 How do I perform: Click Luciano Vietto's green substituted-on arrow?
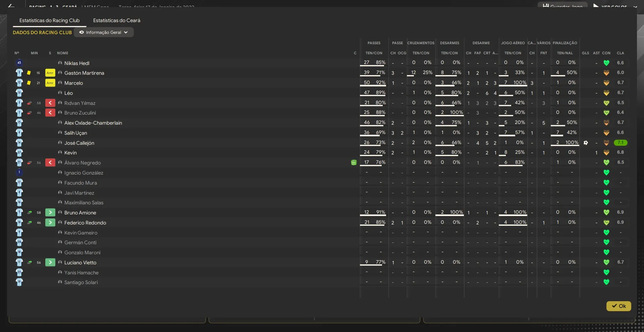coord(50,262)
